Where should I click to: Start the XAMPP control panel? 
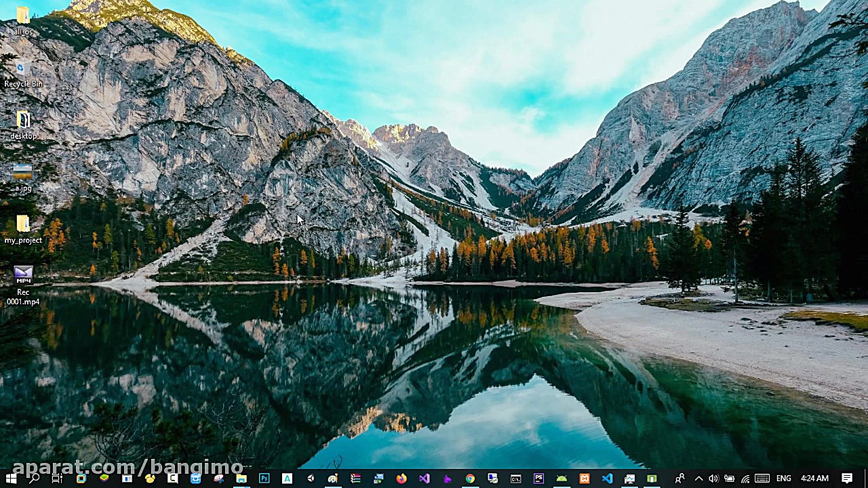click(583, 479)
